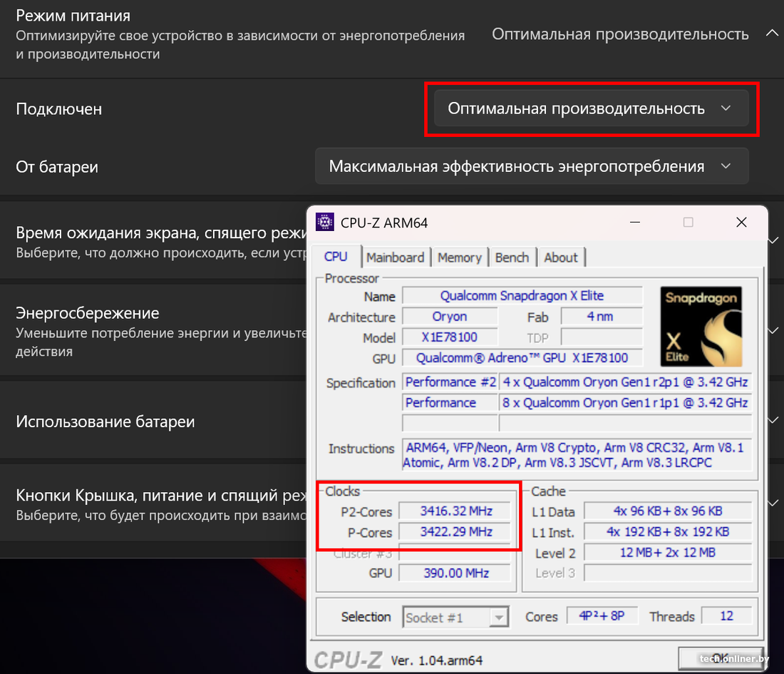
Task: Click the Cores value '4P²+ 8P'
Action: click(602, 616)
